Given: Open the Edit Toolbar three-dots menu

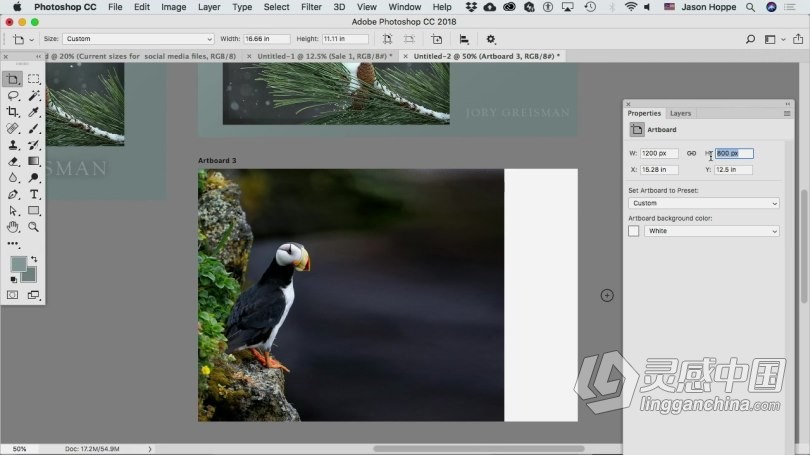Looking at the screenshot, I should [x=13, y=243].
